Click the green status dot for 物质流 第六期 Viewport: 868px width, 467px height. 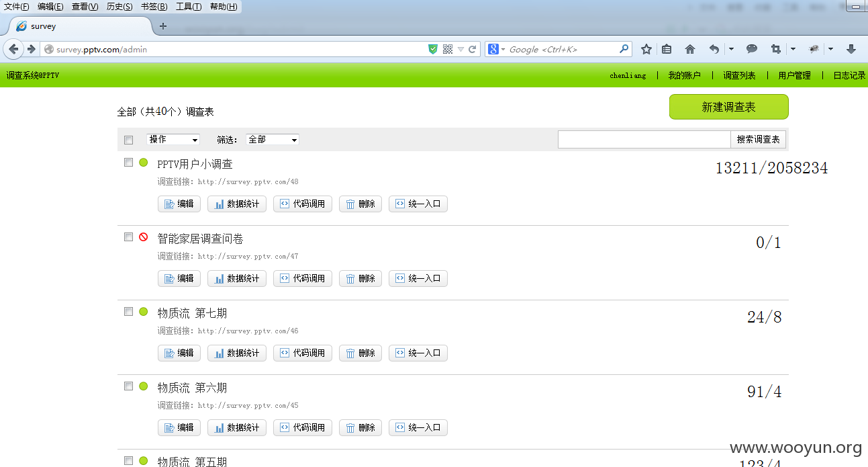pos(143,386)
